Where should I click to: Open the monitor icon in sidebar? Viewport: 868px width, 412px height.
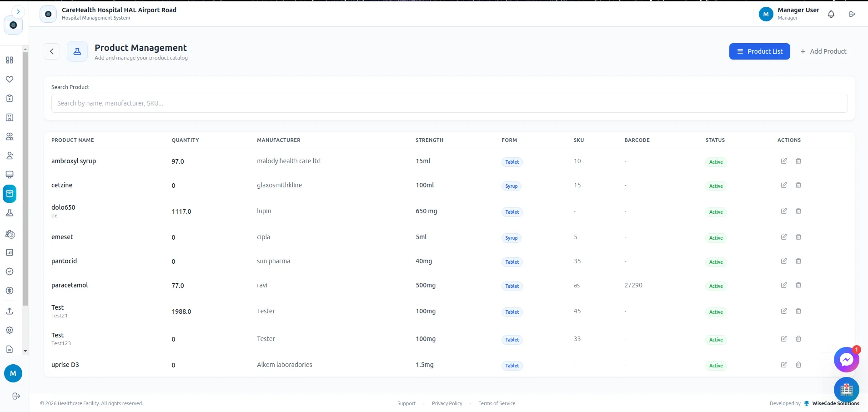click(x=10, y=175)
